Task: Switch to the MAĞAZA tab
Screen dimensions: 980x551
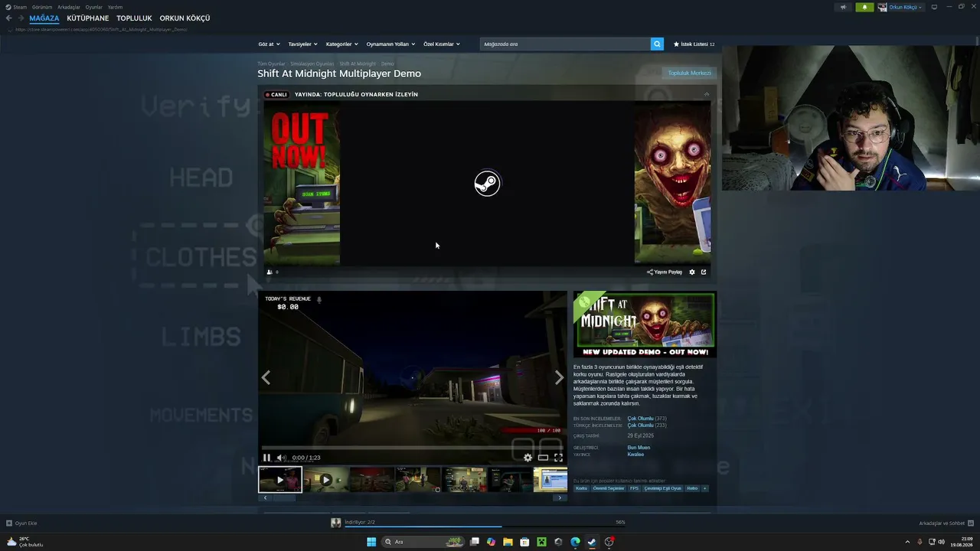Action: (x=44, y=18)
